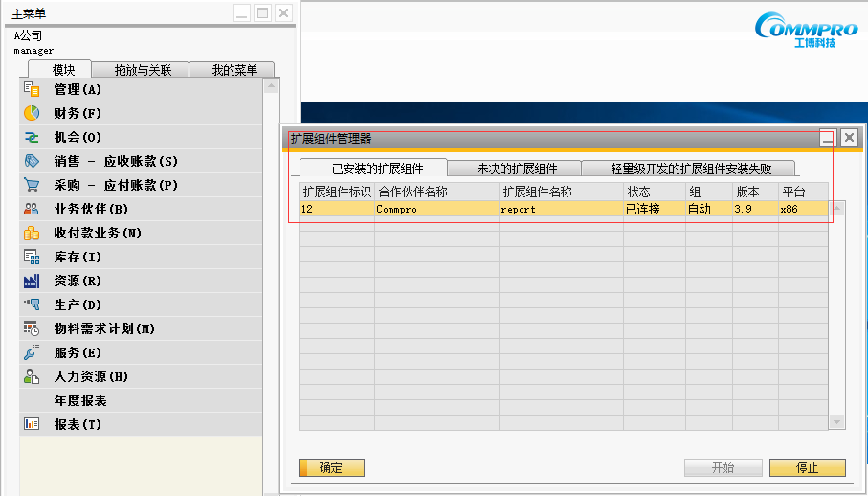Click the x86 platform cell
The width and height of the screenshot is (868, 496).
point(803,209)
